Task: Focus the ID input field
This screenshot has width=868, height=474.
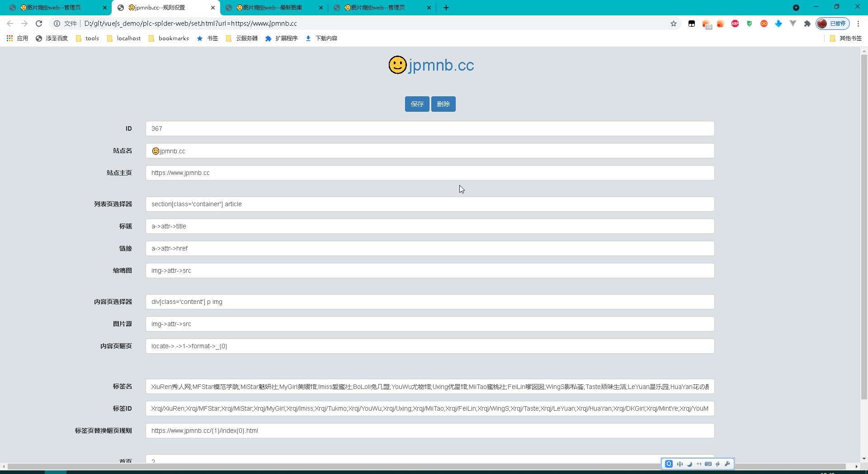Action: pos(430,128)
